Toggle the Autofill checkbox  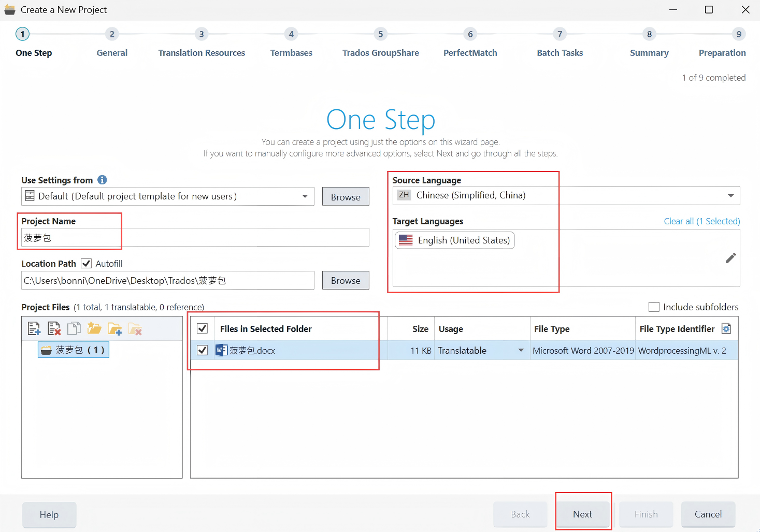pyautogui.click(x=87, y=264)
